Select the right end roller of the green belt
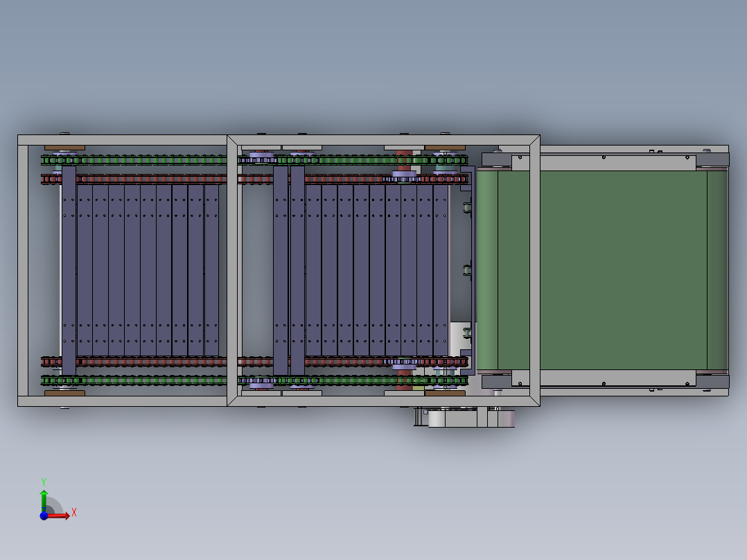Viewport: 747px width, 560px height. click(717, 270)
